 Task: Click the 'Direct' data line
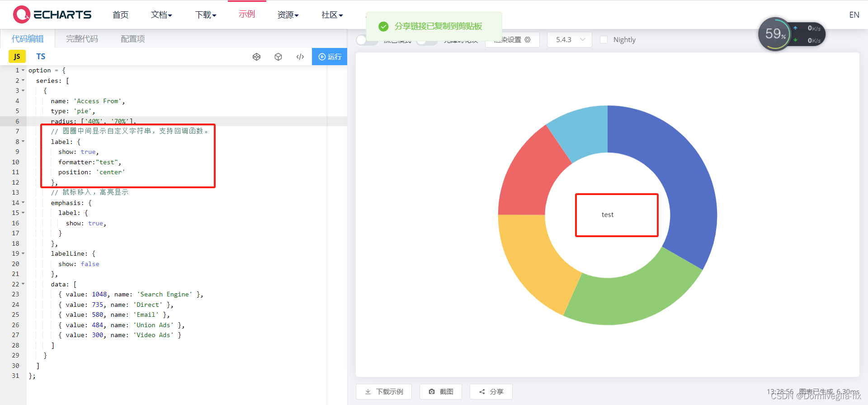(x=116, y=305)
